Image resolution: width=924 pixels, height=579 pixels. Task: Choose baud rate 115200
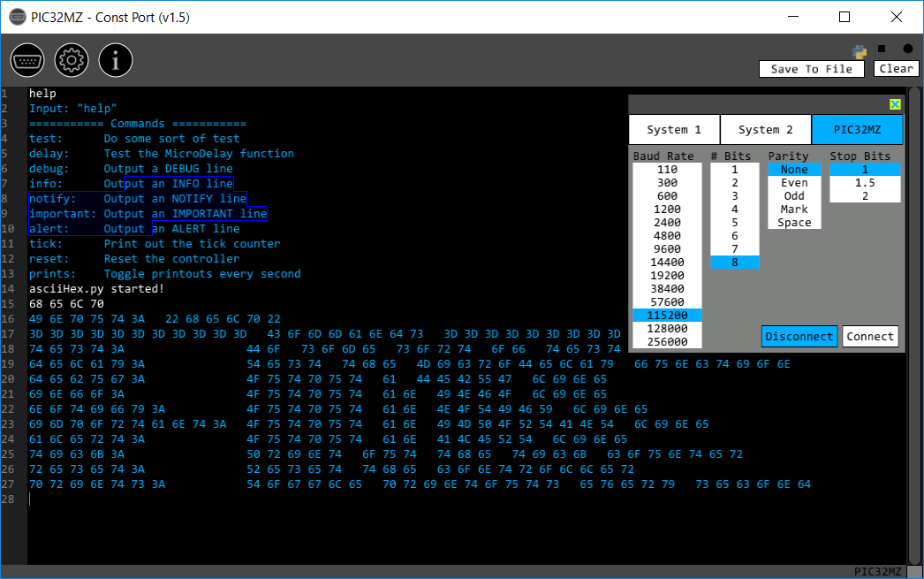coord(667,316)
